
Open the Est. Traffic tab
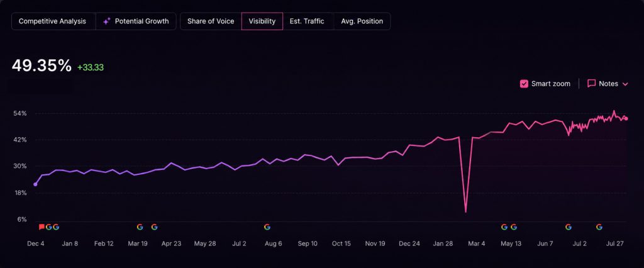pyautogui.click(x=307, y=21)
